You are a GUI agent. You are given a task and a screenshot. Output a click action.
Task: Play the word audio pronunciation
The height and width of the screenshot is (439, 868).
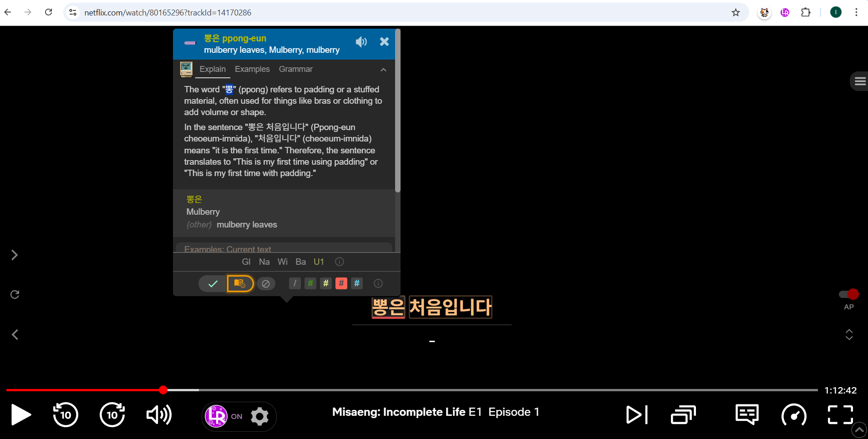pyautogui.click(x=361, y=42)
